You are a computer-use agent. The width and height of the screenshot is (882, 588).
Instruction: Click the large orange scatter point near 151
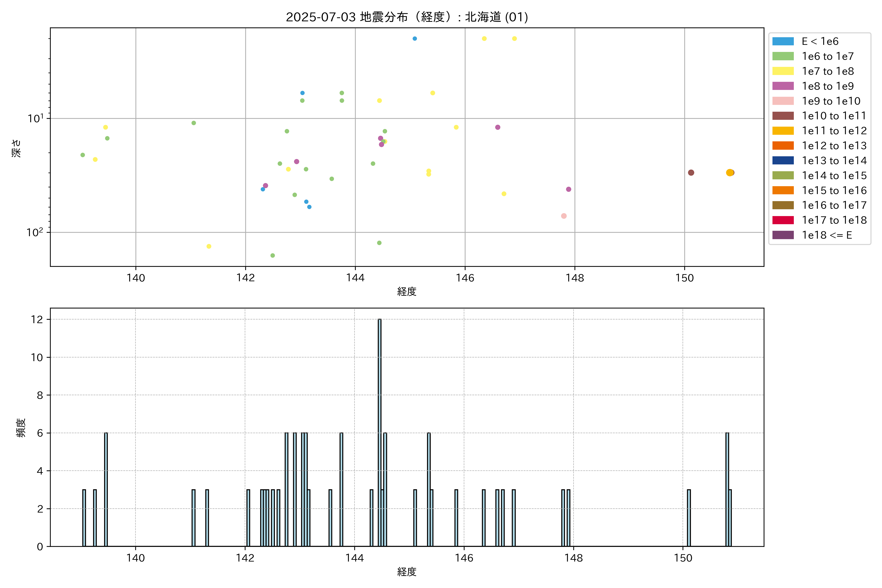pos(729,172)
